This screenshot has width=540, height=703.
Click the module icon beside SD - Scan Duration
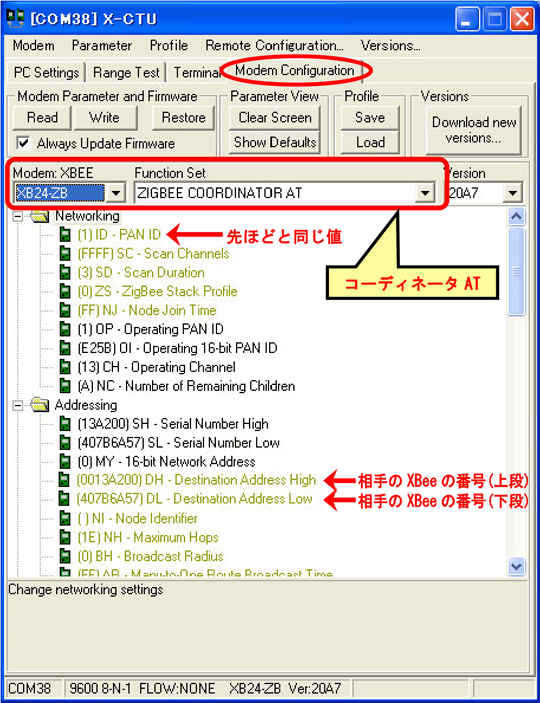65,273
